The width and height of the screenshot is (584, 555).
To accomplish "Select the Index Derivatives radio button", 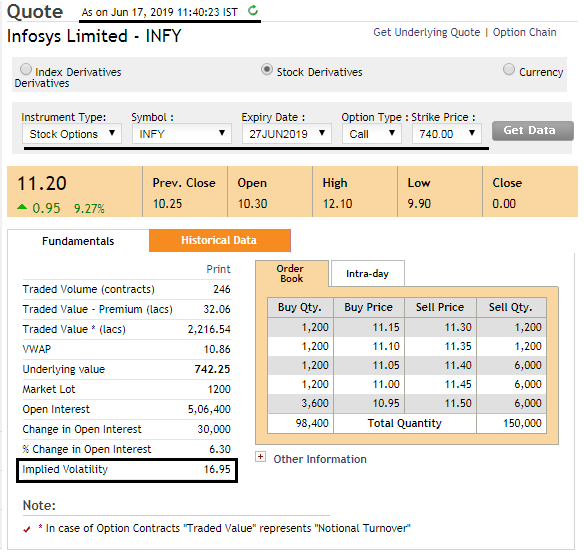I will pyautogui.click(x=26, y=69).
